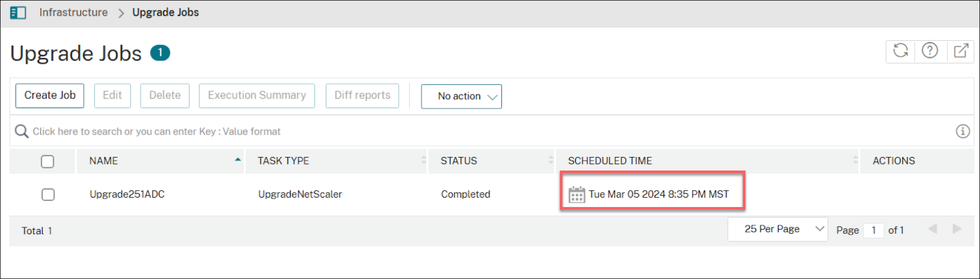
Task: Sort by NAME column header
Action: [104, 161]
